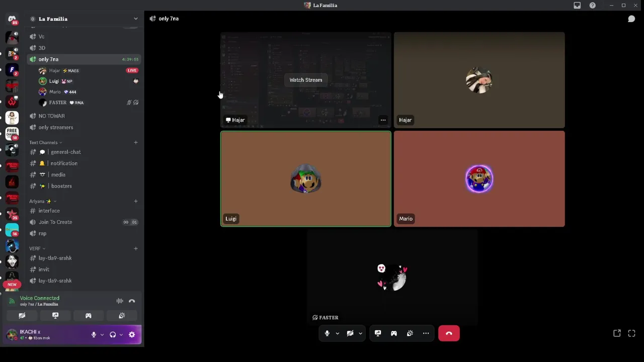Open IKACHI x user avatar

pyautogui.click(x=12, y=335)
